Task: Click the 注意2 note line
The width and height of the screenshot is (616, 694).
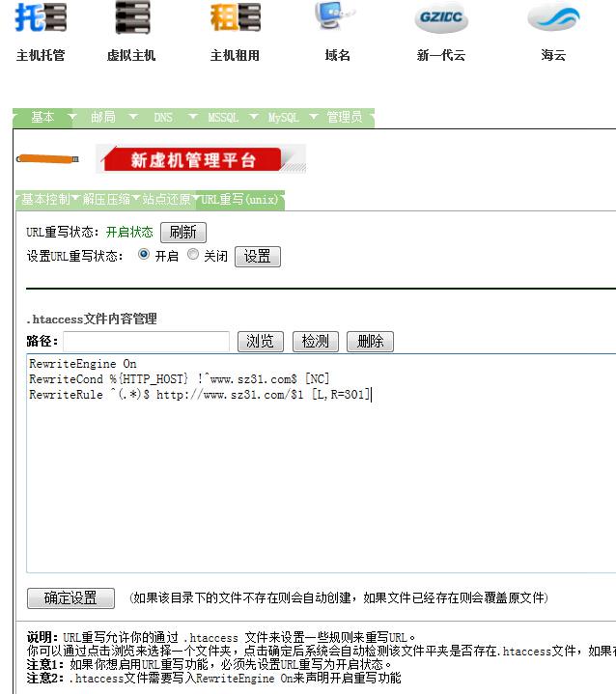Action: [x=214, y=679]
